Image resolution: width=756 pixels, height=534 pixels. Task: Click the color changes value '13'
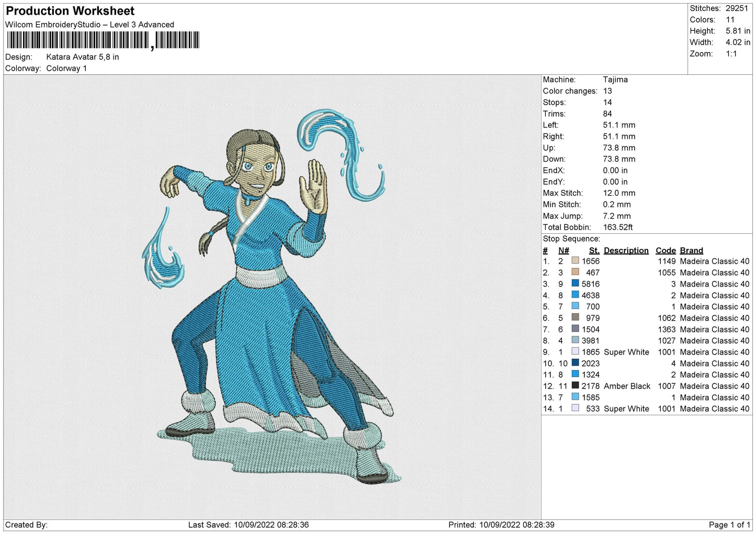607,91
